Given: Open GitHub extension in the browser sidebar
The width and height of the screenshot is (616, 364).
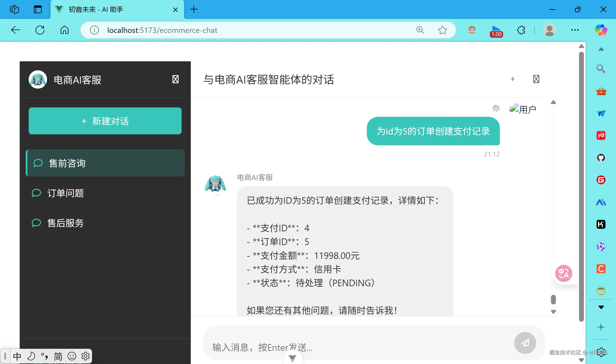Looking at the screenshot, I should click(x=601, y=157).
